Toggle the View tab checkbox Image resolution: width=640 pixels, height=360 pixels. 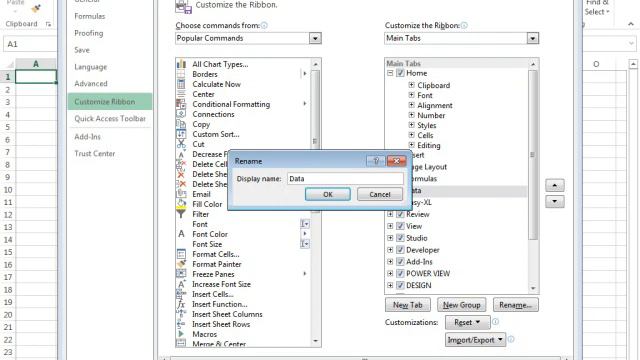[400, 226]
